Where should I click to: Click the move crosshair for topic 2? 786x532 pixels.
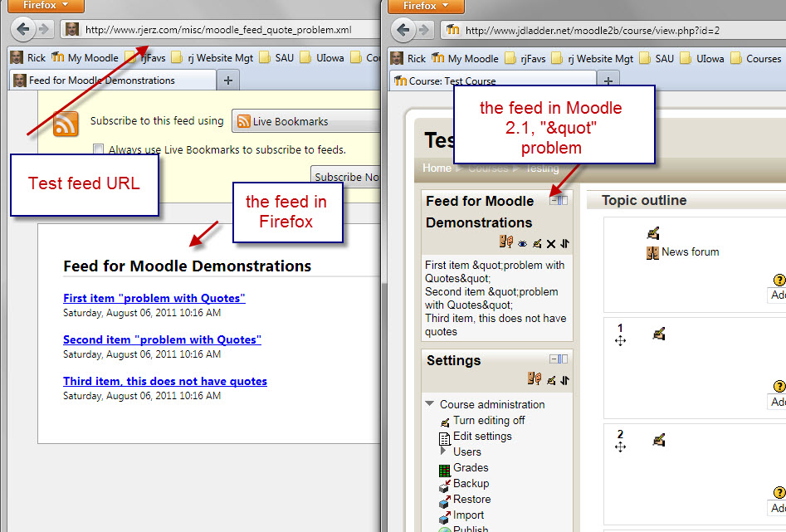tap(620, 447)
